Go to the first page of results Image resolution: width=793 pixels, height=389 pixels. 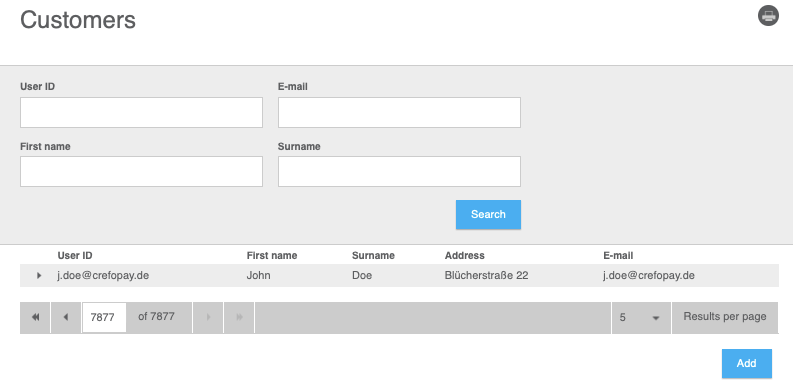(35, 318)
